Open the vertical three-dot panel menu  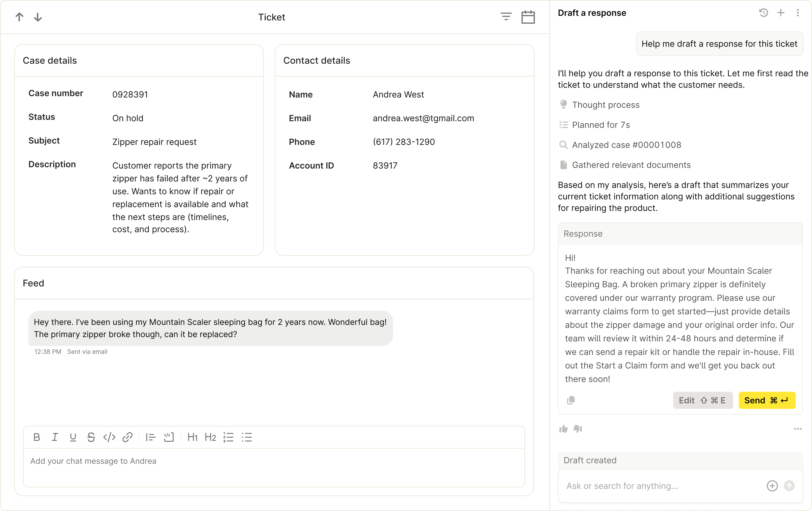[798, 13]
